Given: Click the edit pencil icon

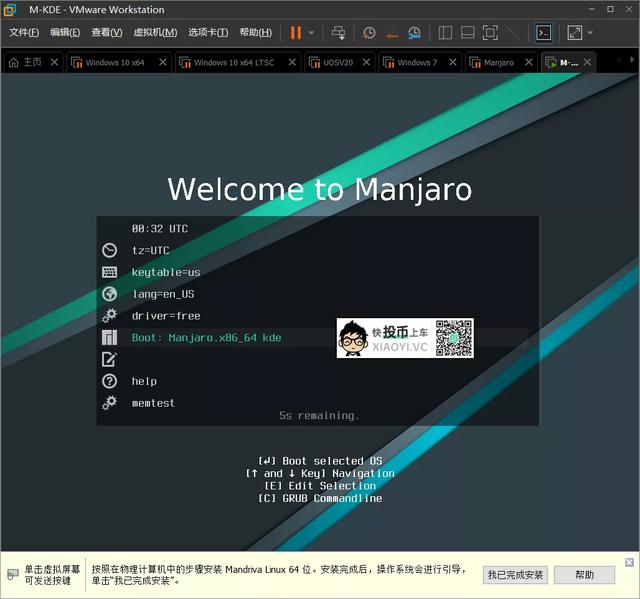Looking at the screenshot, I should pyautogui.click(x=109, y=359).
